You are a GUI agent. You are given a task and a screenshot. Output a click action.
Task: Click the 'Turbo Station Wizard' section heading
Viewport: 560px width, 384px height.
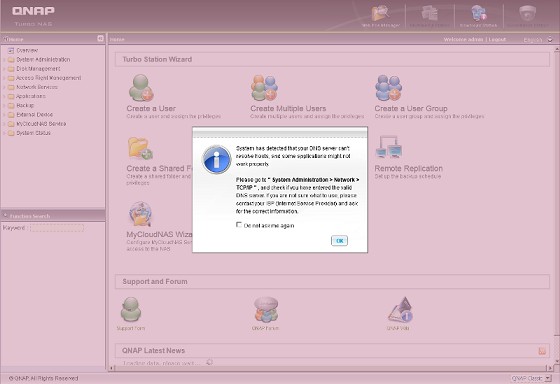coord(157,59)
